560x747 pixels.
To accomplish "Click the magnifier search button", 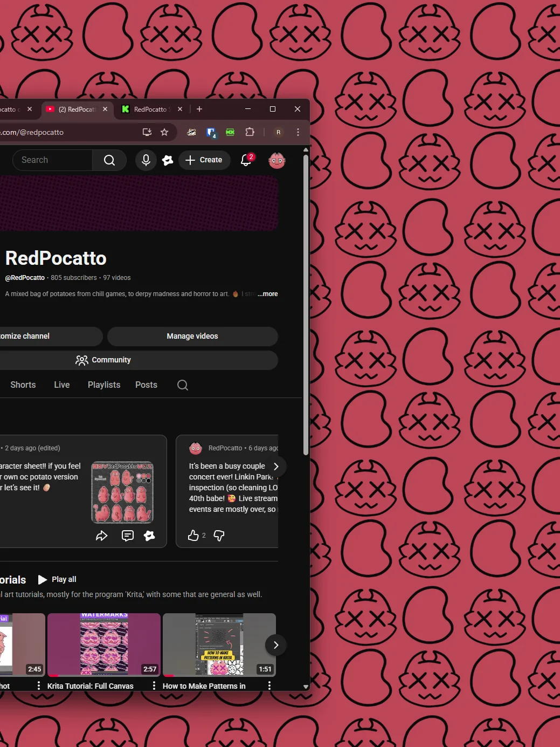I will 109,160.
